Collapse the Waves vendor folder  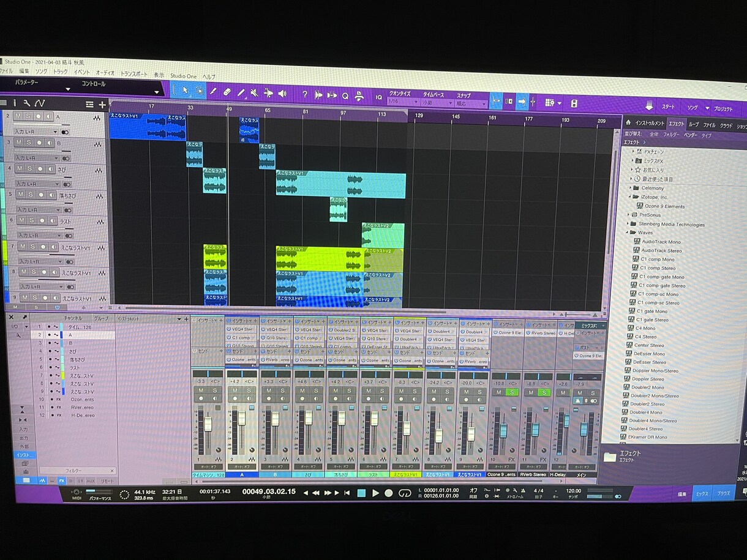[x=627, y=233]
